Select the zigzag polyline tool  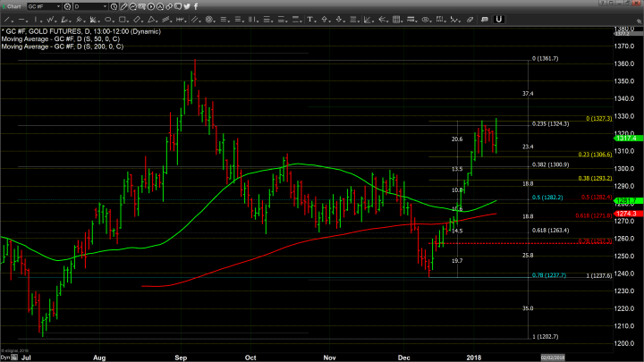pos(50,20)
